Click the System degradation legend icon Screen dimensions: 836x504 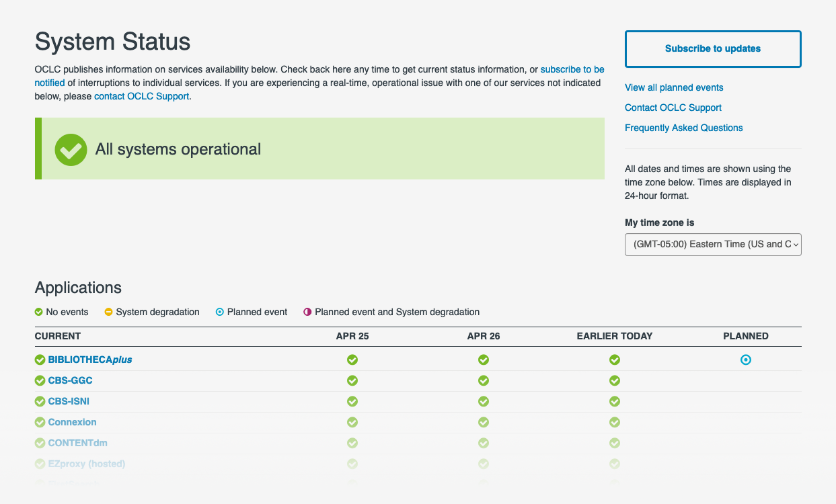pos(108,312)
